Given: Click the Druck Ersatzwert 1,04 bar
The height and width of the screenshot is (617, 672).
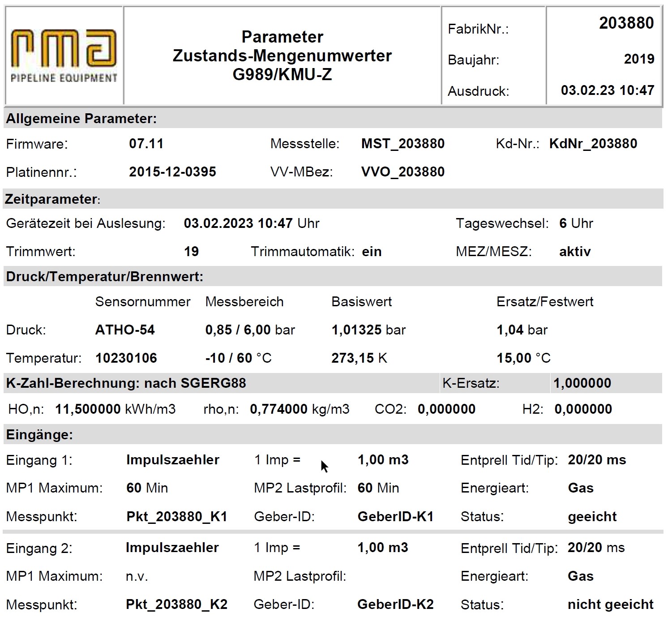Looking at the screenshot, I should click(522, 330).
